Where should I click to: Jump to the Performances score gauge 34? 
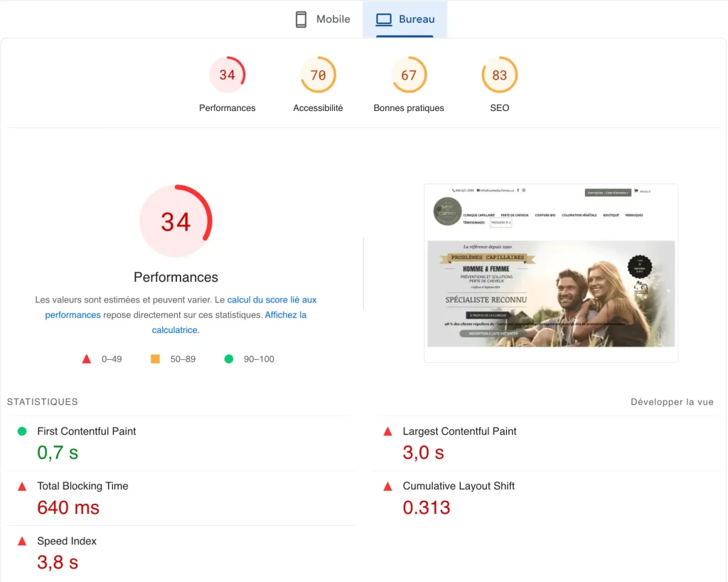[x=227, y=75]
